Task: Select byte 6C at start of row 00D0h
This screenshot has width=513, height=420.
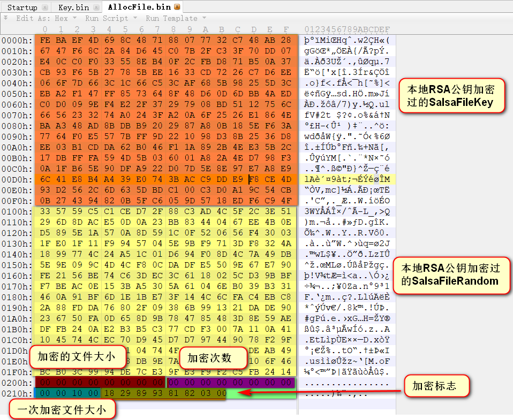Action: (45, 179)
